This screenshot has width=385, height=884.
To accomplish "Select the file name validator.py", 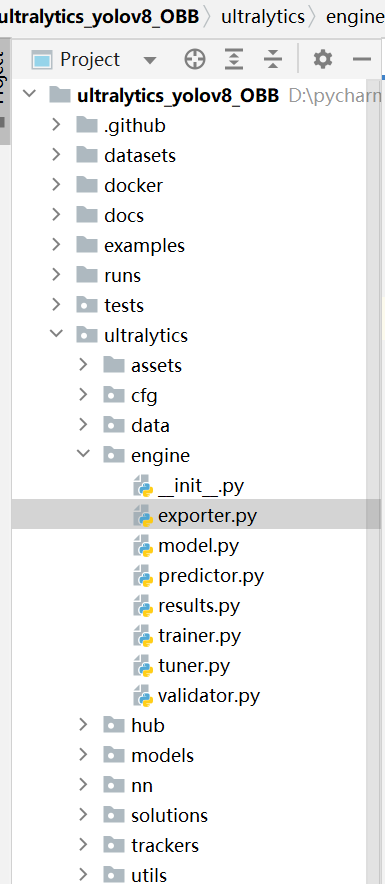I will point(209,697).
